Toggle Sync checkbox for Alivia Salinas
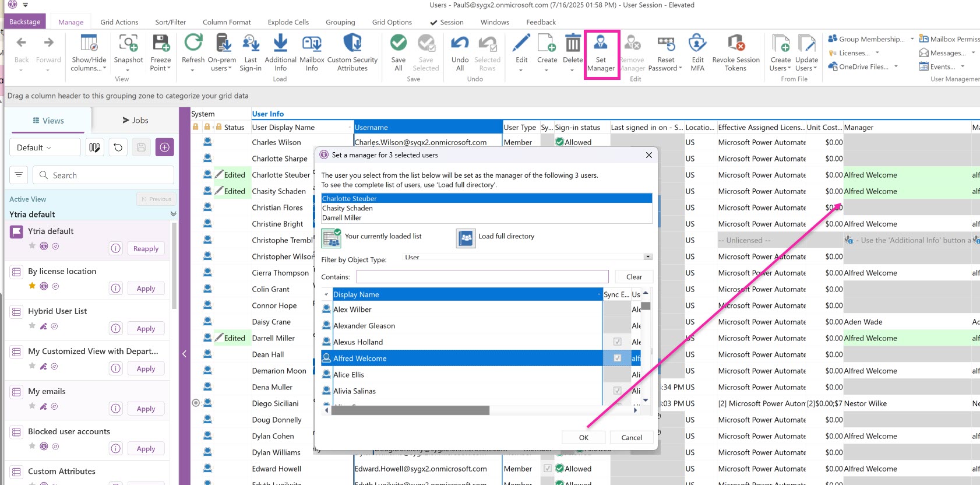 point(617,391)
